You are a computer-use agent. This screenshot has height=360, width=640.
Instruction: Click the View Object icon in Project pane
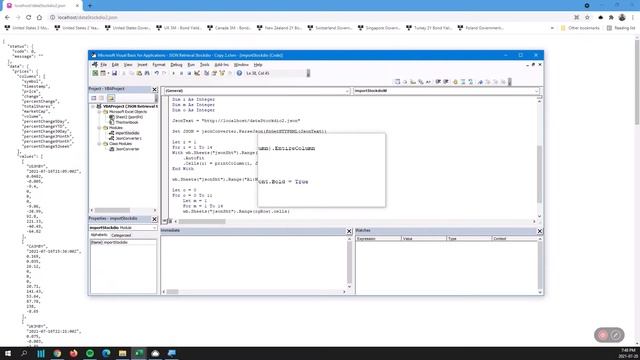(102, 98)
